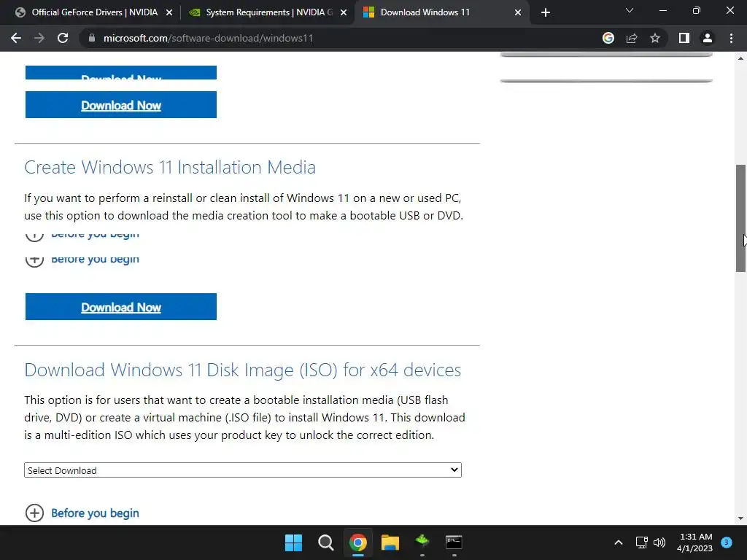This screenshot has height=560, width=747.
Task: Open the terminal app on taskbar
Action: pos(454,542)
